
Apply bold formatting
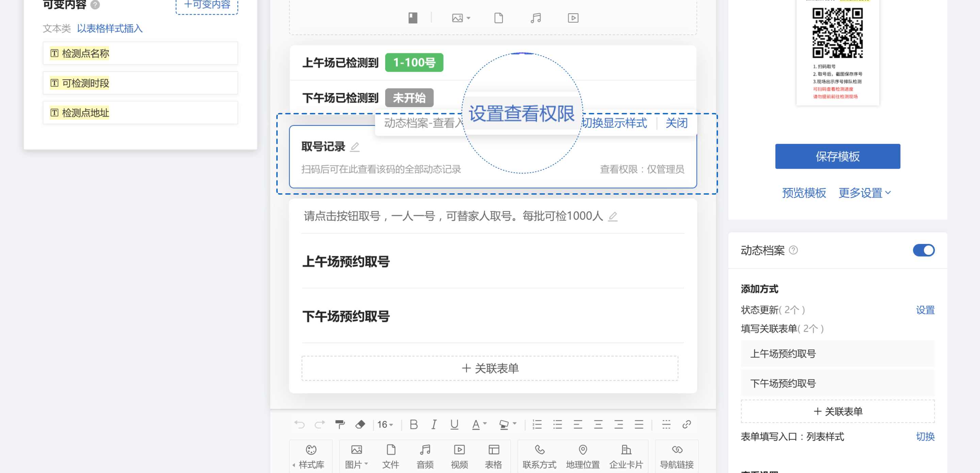413,424
